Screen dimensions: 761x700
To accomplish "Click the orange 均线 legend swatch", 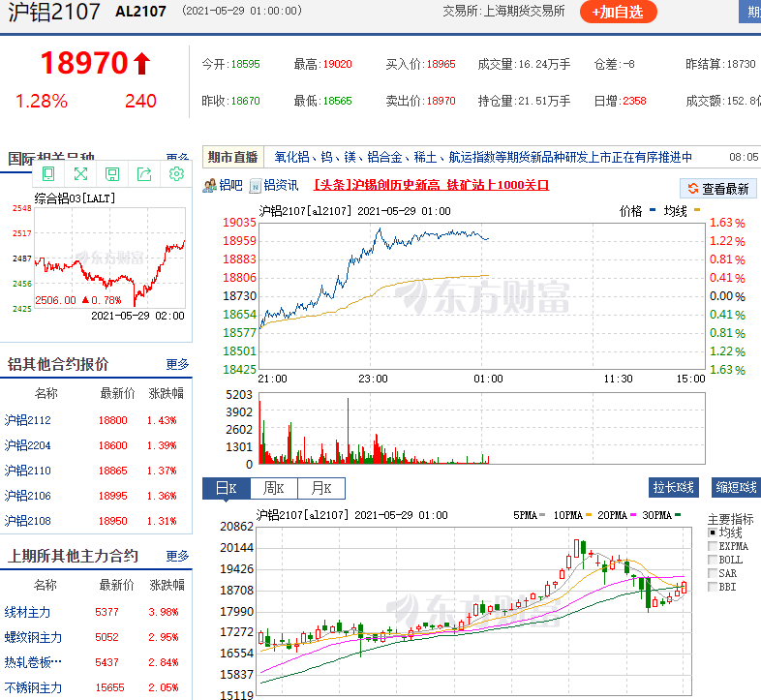I will pyautogui.click(x=697, y=210).
